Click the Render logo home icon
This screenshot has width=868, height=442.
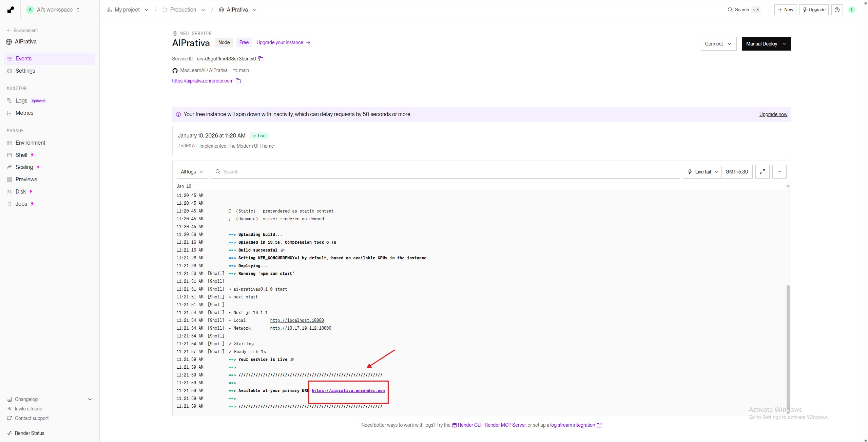11,10
